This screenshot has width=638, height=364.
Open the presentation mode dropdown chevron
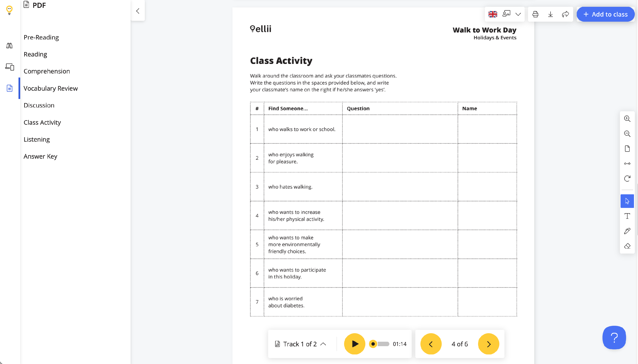[518, 14]
